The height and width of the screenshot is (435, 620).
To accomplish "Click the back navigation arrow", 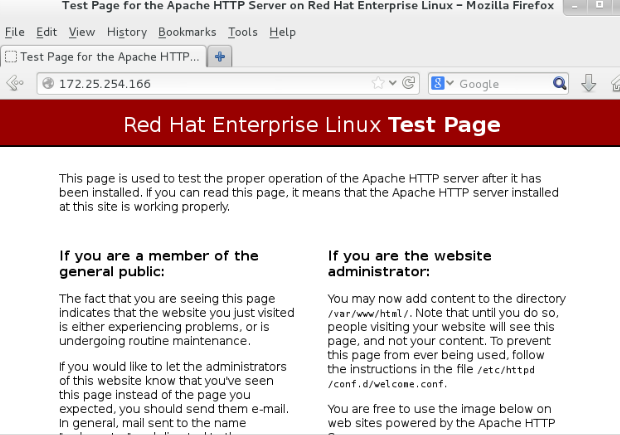I will pyautogui.click(x=15, y=83).
